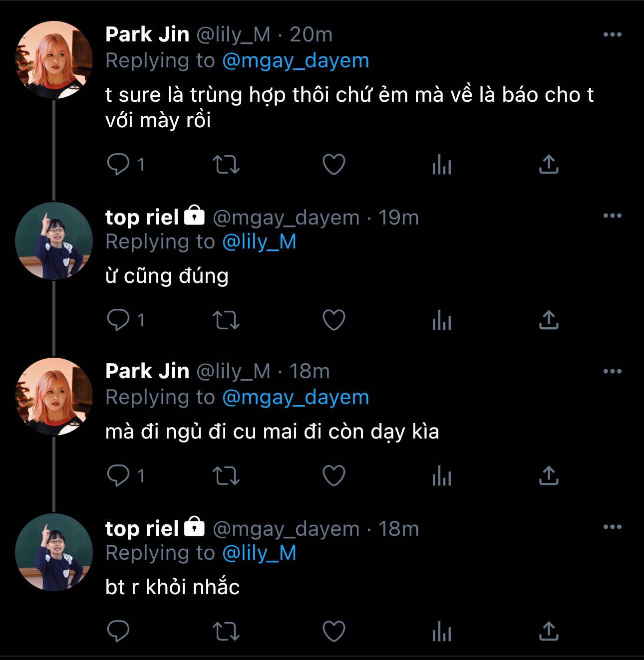
Task: Open @mgay_dayem mention in the first tweet
Action: [295, 60]
